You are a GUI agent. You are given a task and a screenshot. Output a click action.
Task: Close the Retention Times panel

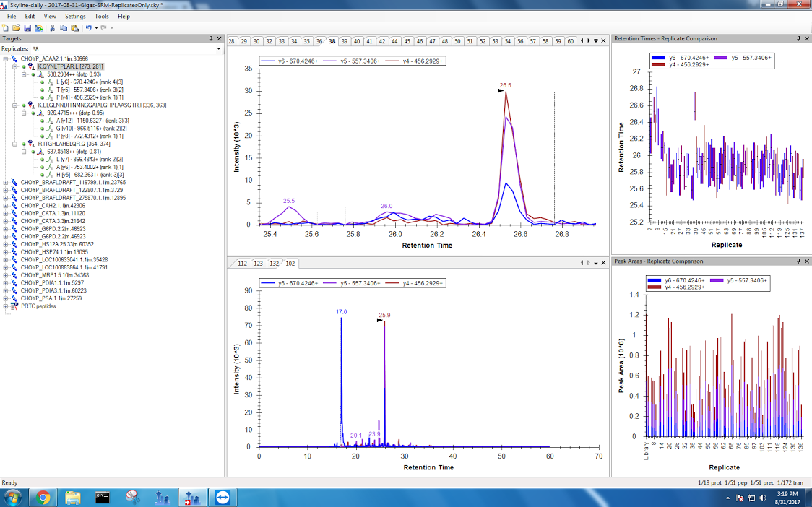(807, 38)
